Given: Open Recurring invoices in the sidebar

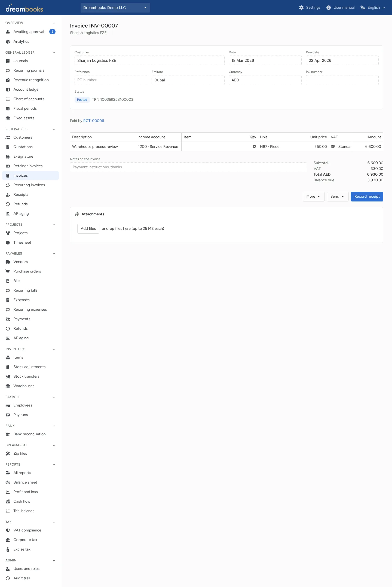Looking at the screenshot, I should pos(30,185).
